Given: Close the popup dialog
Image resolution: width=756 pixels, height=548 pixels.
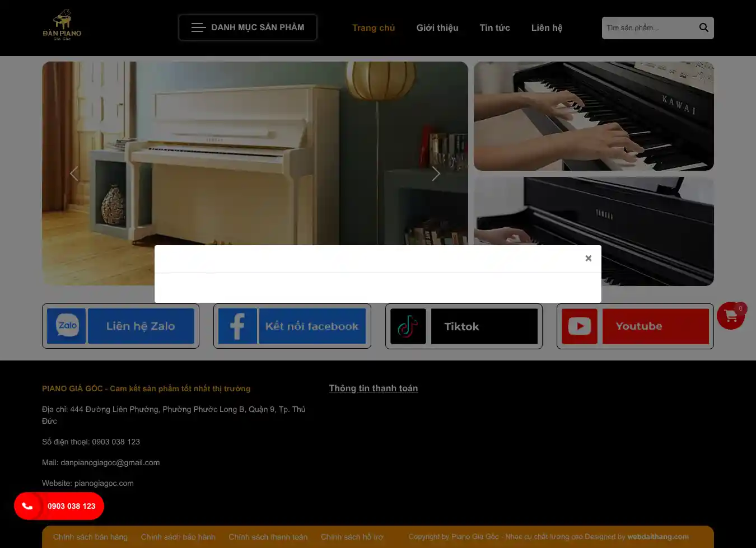Looking at the screenshot, I should (x=588, y=258).
